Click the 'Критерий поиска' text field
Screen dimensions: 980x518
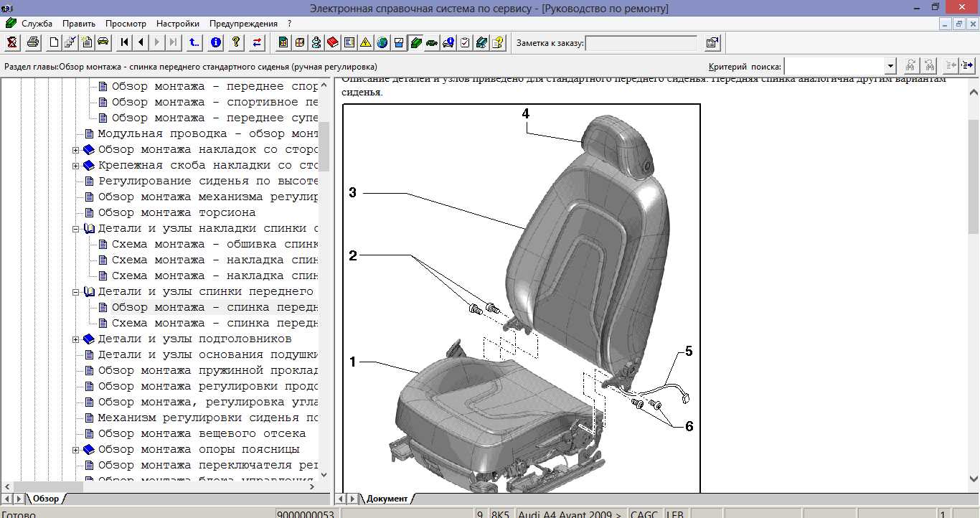click(835, 66)
